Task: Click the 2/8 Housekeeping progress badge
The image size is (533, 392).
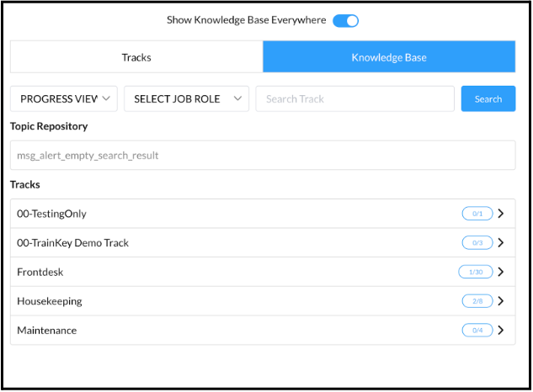Action: (x=477, y=301)
